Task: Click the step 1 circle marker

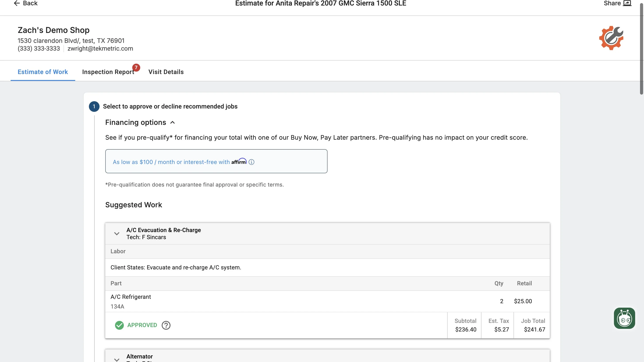Action: coord(94,107)
